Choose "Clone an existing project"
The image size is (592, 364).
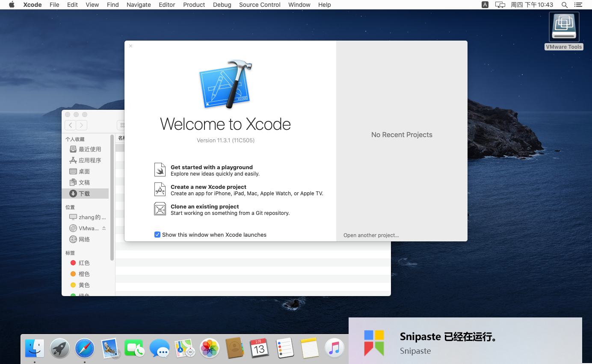coord(204,206)
